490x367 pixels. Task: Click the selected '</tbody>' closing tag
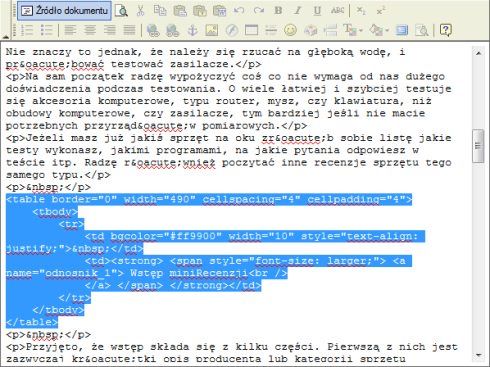[x=58, y=310]
